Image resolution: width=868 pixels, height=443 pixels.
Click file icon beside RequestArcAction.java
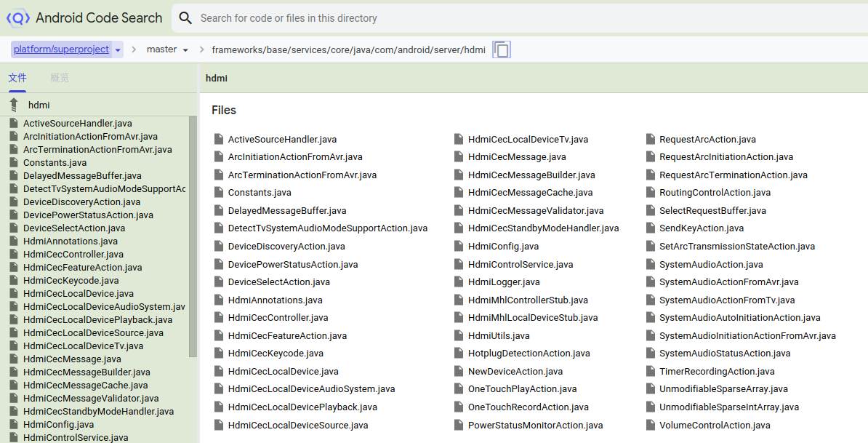tap(650, 139)
